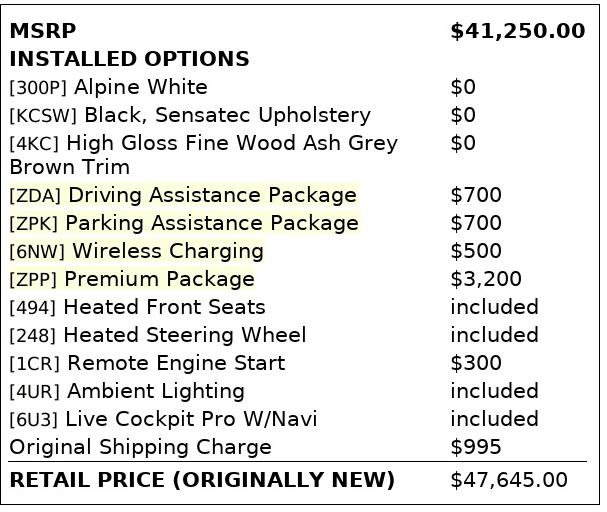607x512 pixels.
Task: Click the $995 shipping charge amount
Action: [x=476, y=447]
